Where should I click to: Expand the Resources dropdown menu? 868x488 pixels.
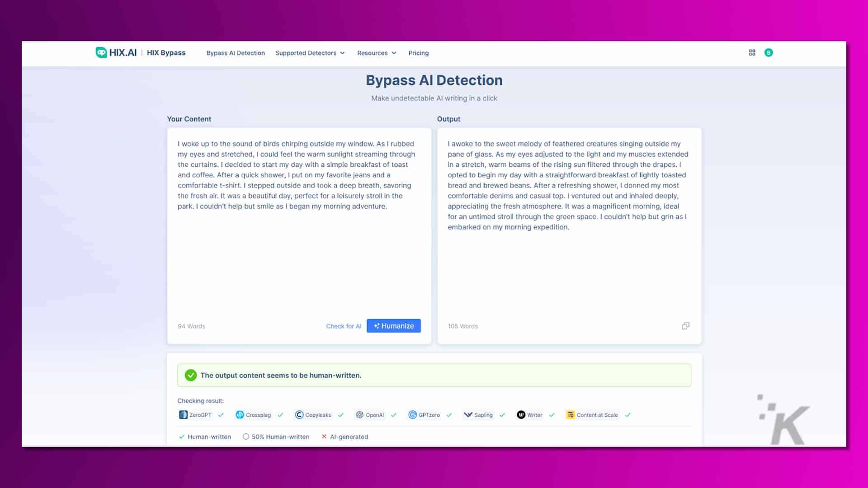(x=377, y=53)
